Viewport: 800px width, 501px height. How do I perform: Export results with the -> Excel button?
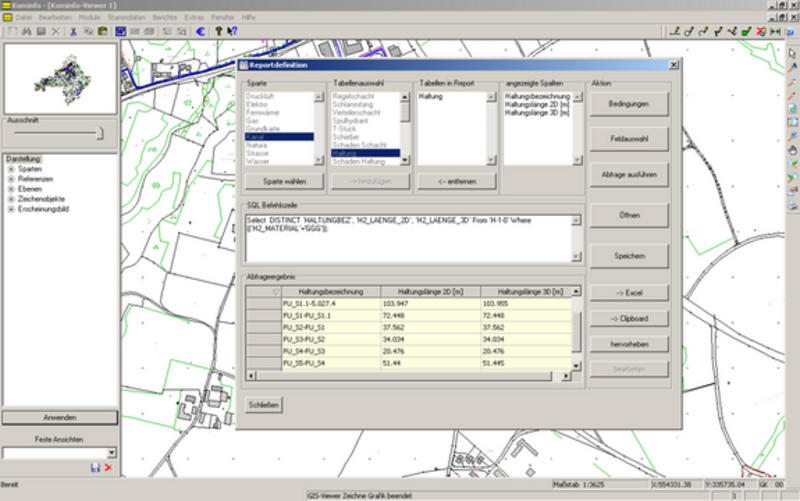point(629,293)
